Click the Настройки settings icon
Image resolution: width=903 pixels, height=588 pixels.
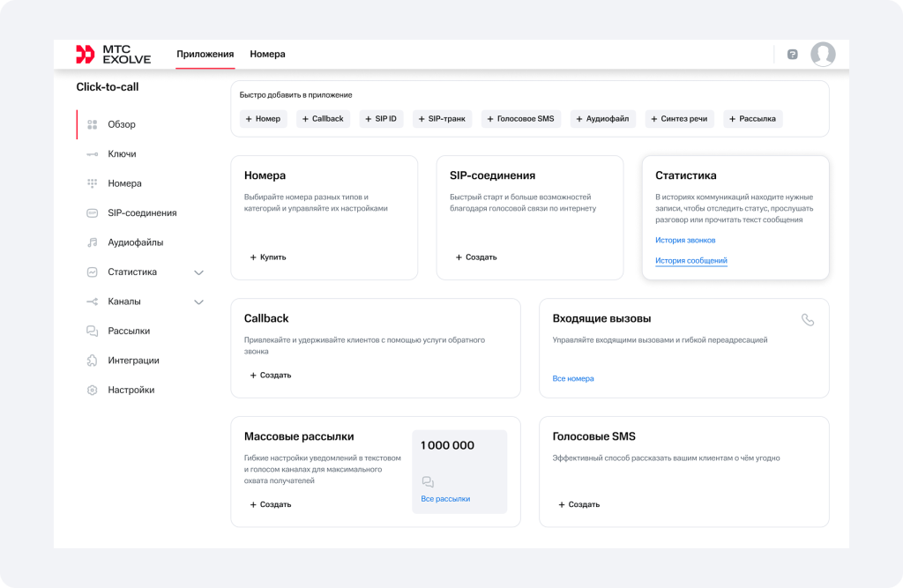(92, 390)
